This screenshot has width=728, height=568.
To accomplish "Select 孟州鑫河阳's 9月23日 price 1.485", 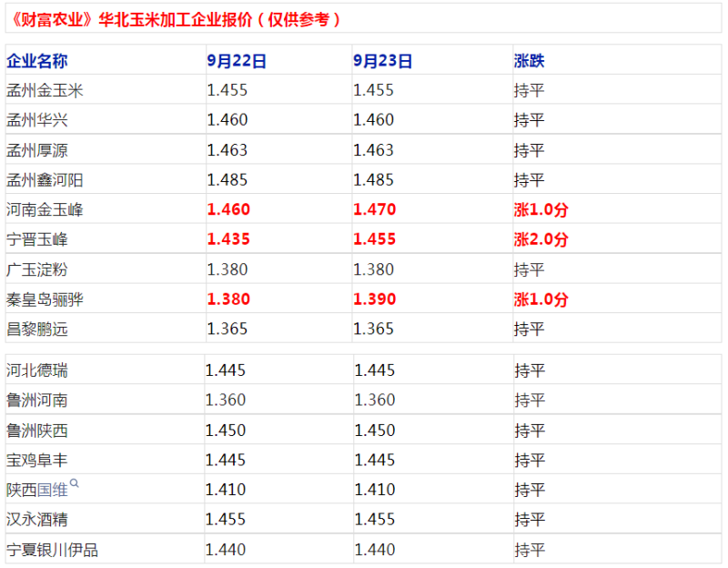I will click(x=374, y=179).
